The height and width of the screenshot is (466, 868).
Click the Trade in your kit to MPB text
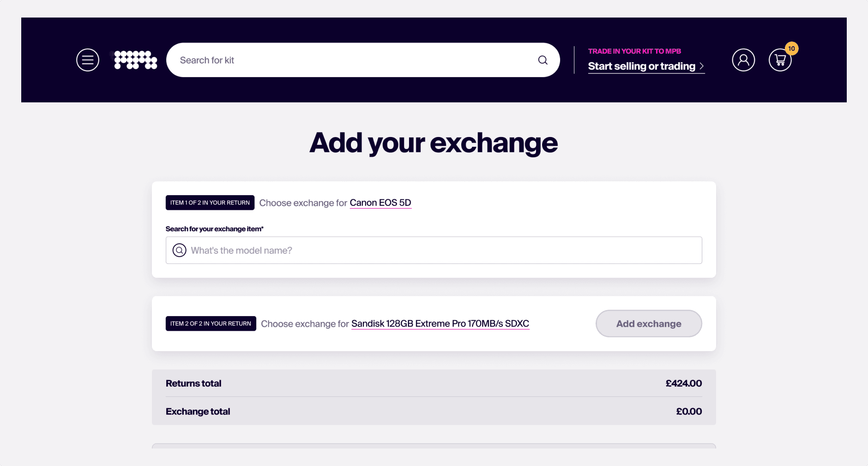(634, 51)
